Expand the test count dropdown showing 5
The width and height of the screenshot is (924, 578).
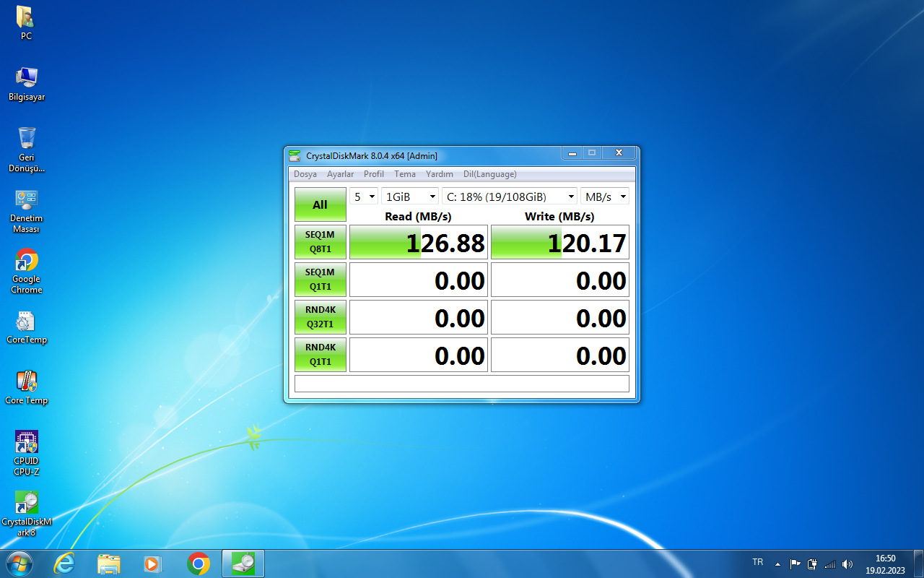coord(364,197)
